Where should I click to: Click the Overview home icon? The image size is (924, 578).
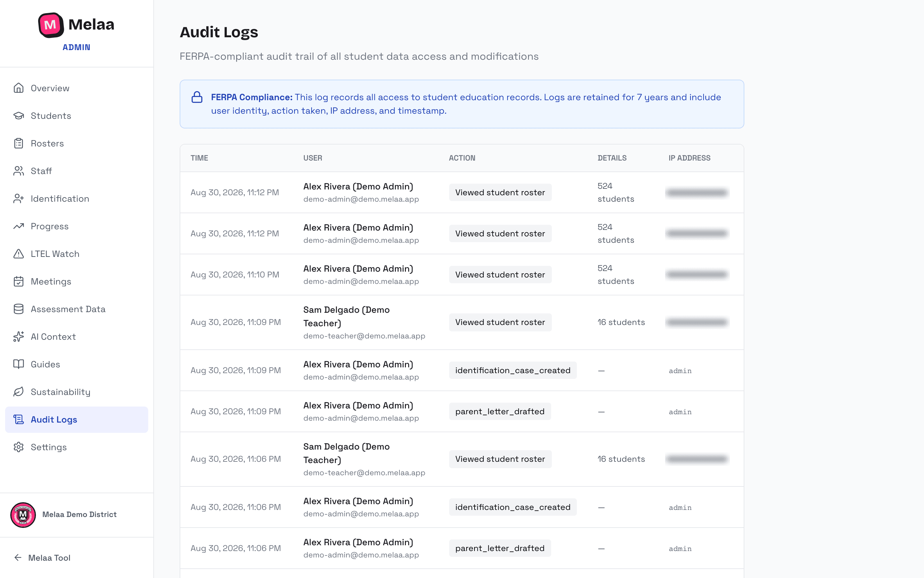[18, 88]
